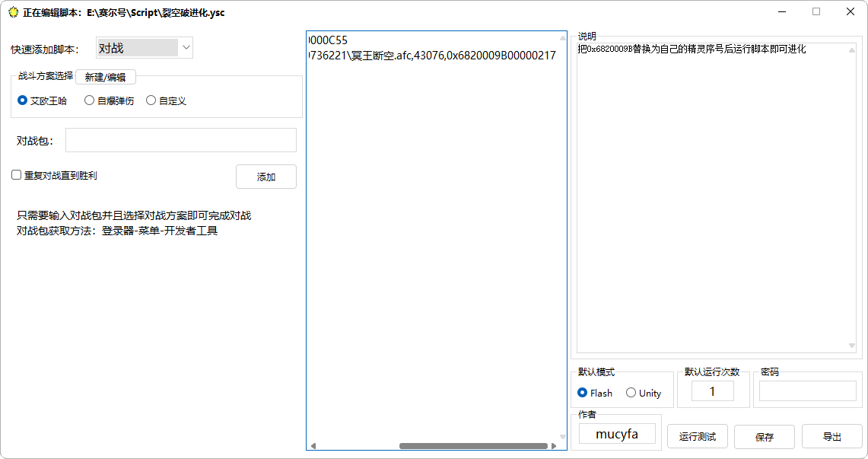
Task: Click the 说明 box up scroll arrow
Action: click(x=852, y=50)
